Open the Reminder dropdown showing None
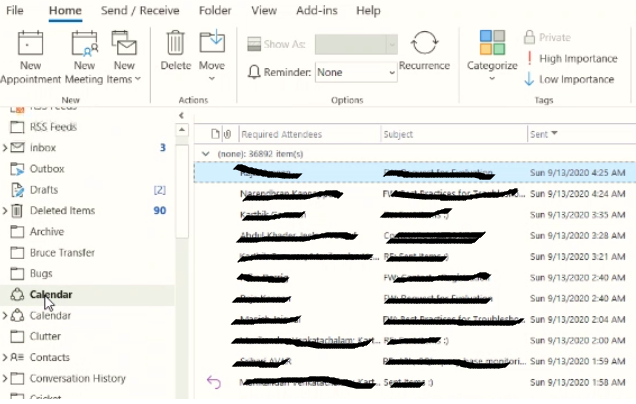Image resolution: width=636 pixels, height=404 pixels. [356, 72]
